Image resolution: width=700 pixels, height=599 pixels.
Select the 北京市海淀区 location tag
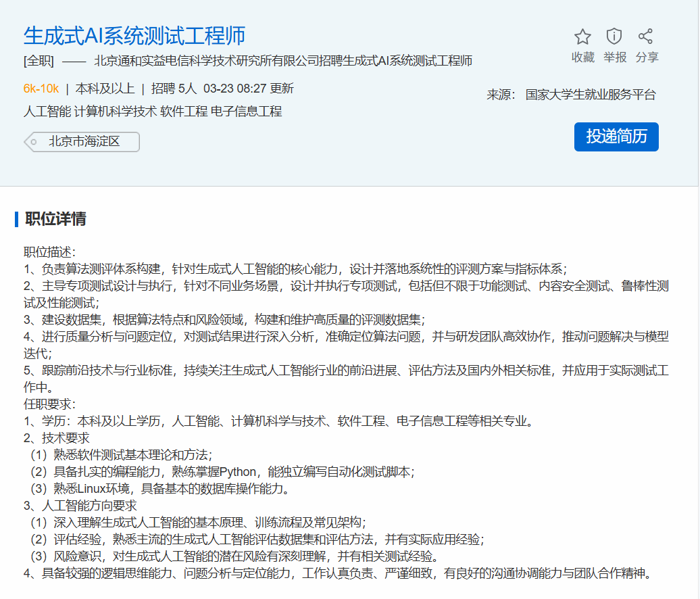84,142
